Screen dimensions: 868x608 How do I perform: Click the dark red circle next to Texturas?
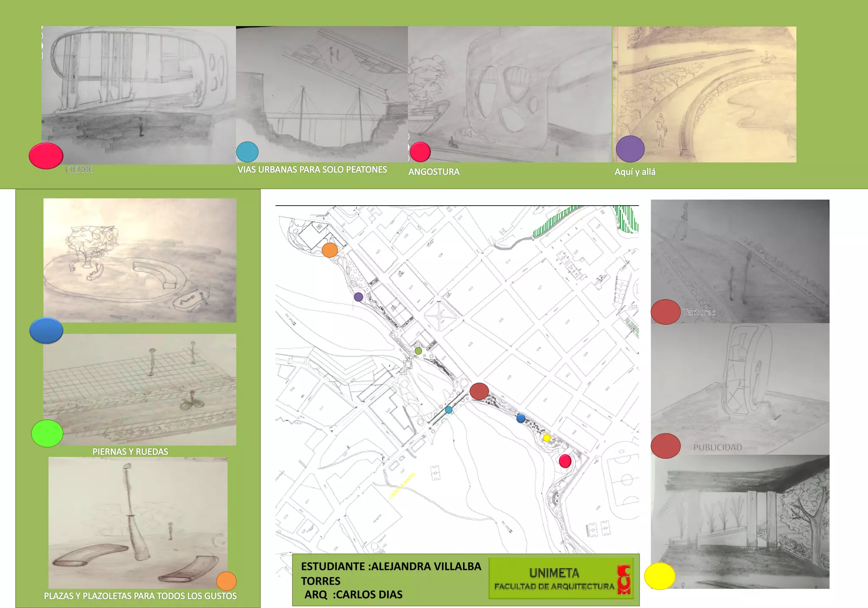coord(665,312)
